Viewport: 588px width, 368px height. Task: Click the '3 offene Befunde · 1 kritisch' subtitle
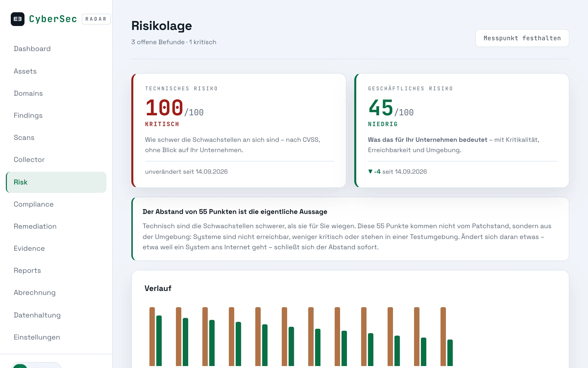(174, 42)
